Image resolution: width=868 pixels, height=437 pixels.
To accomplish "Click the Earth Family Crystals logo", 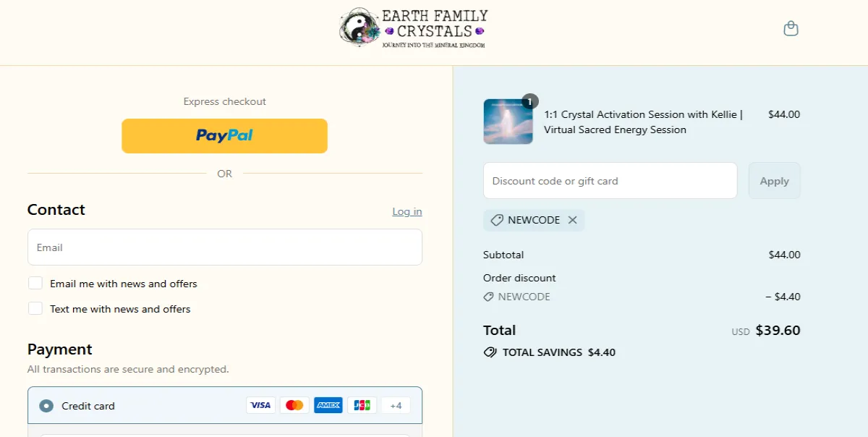I will (x=412, y=27).
